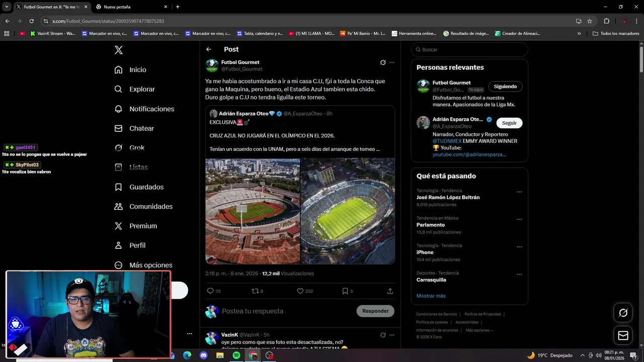Open Adrián Esparza Oteo quoted post name
644x362 pixels.
244,114
